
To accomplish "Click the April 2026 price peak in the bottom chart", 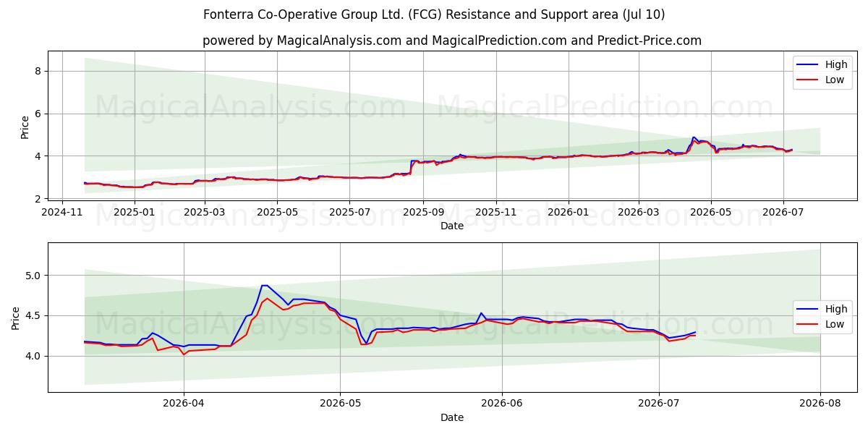I will pyautogui.click(x=265, y=286).
